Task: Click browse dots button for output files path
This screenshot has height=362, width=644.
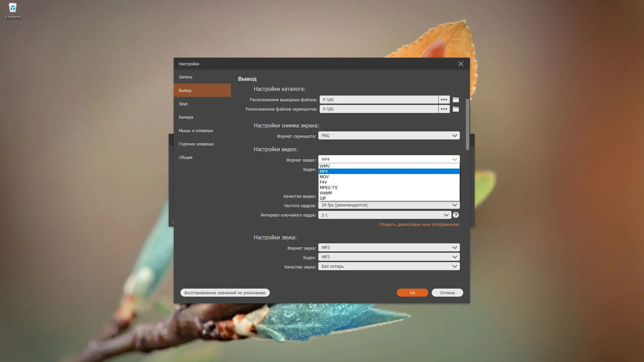Action: [444, 100]
